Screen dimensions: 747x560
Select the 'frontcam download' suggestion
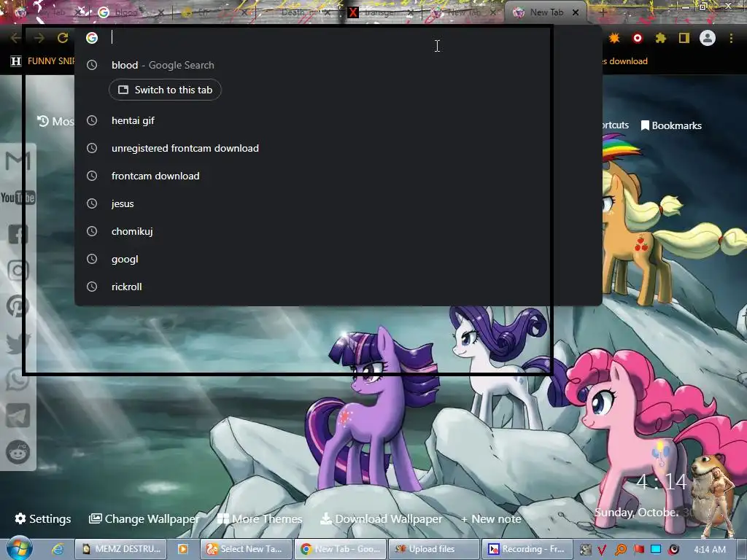click(x=338, y=176)
